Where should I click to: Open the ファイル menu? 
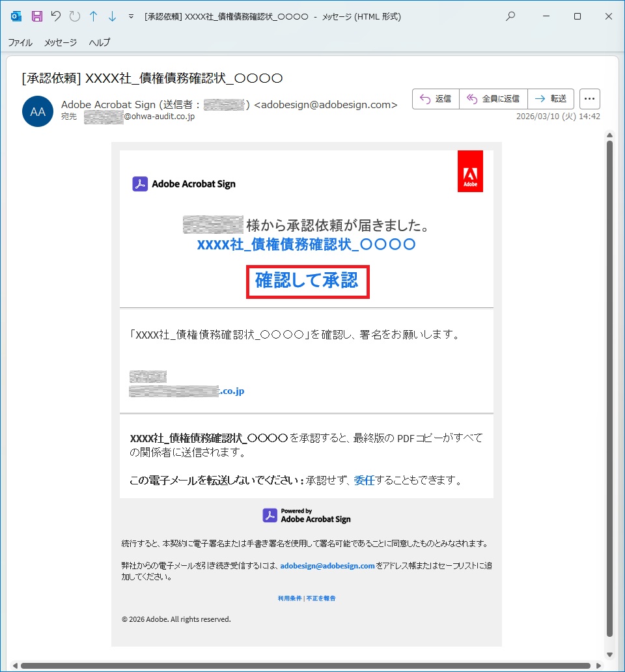20,42
